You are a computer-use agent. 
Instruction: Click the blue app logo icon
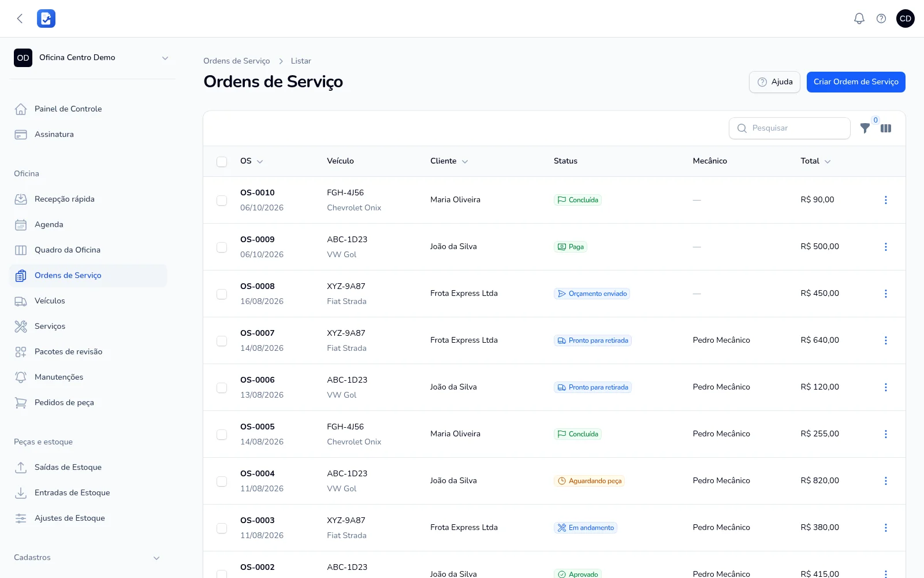[46, 18]
